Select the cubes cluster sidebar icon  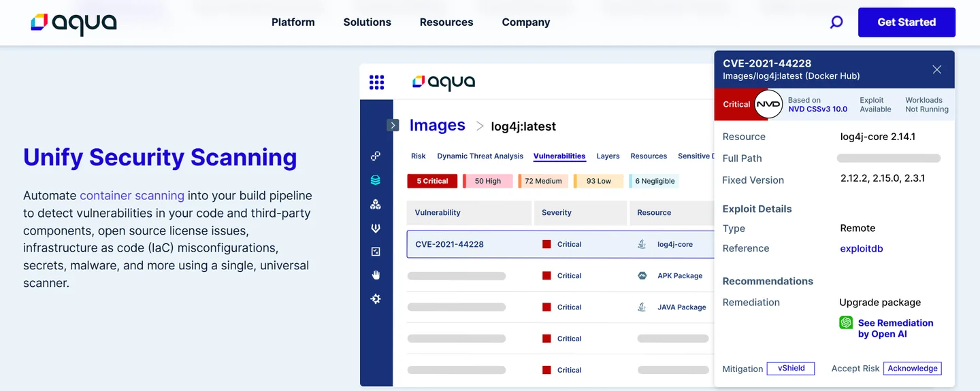click(376, 204)
